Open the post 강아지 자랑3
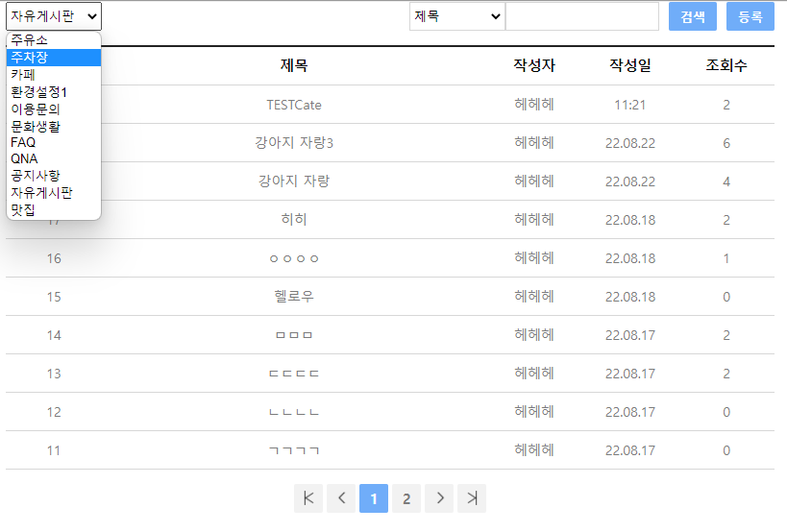787x532 pixels. coord(294,143)
